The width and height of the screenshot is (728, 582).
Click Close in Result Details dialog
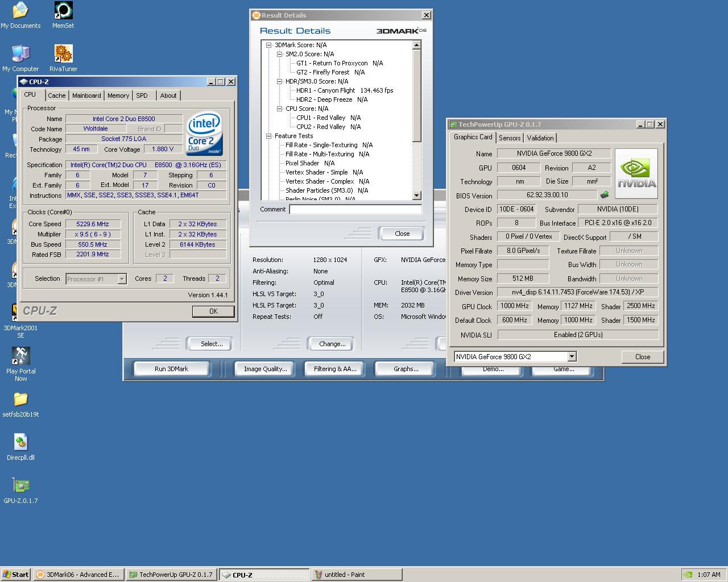click(402, 234)
